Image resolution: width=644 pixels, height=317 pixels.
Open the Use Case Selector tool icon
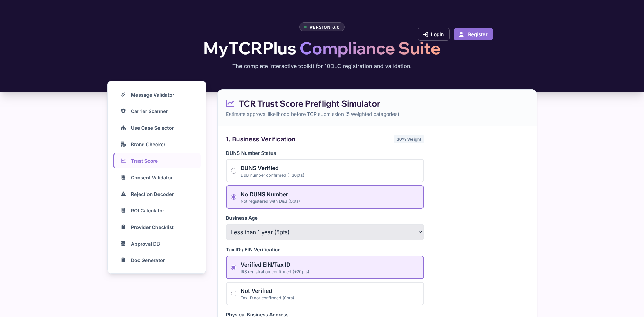(x=123, y=128)
